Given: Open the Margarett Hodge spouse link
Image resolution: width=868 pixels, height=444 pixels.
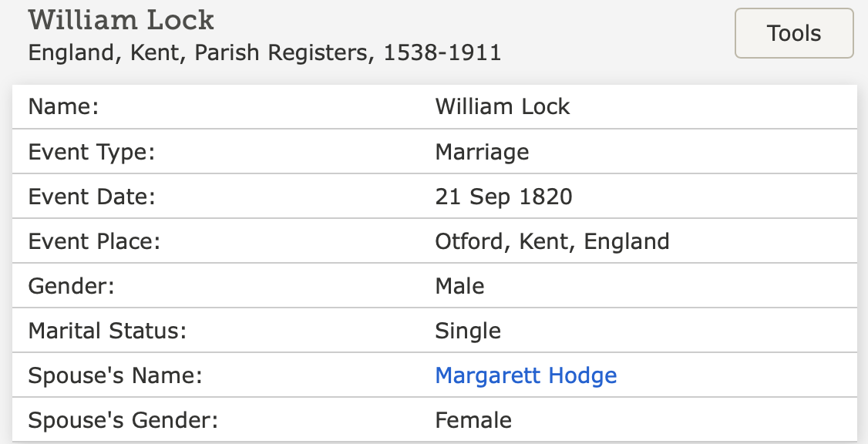Looking at the screenshot, I should pos(526,375).
